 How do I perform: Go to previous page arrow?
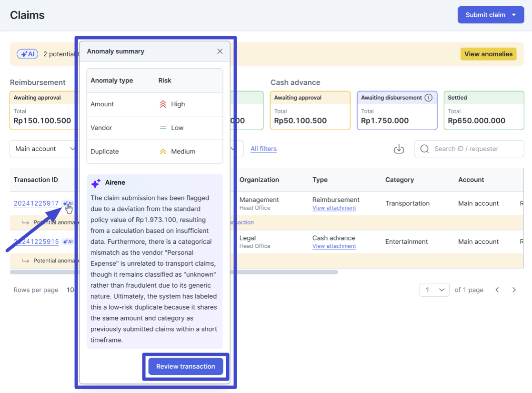click(x=497, y=290)
